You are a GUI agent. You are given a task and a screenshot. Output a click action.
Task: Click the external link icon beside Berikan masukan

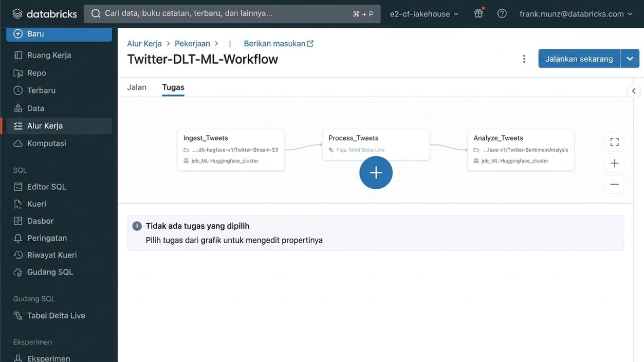tap(310, 44)
